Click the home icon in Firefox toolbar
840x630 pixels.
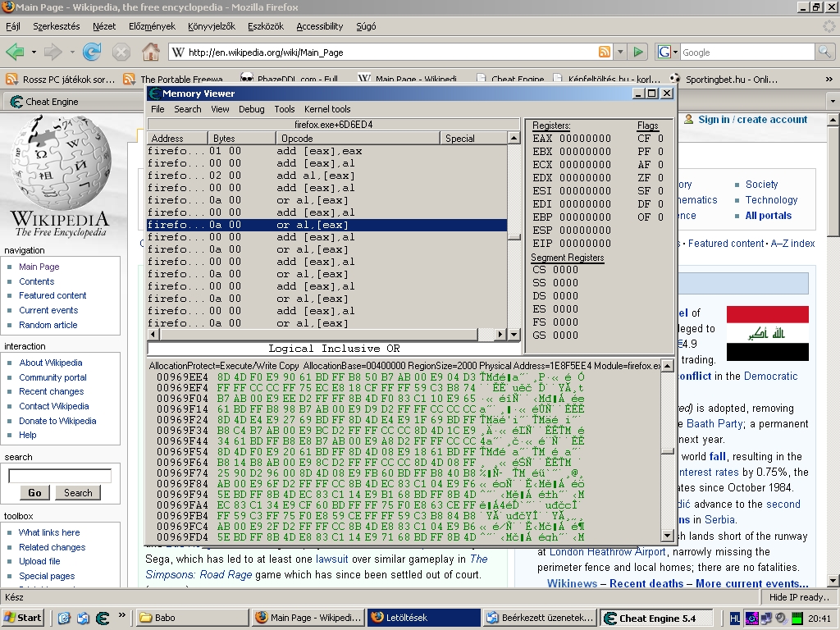151,52
